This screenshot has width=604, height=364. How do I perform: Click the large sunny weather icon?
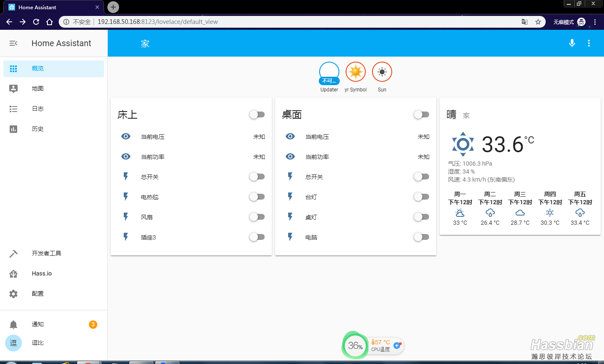click(x=463, y=144)
